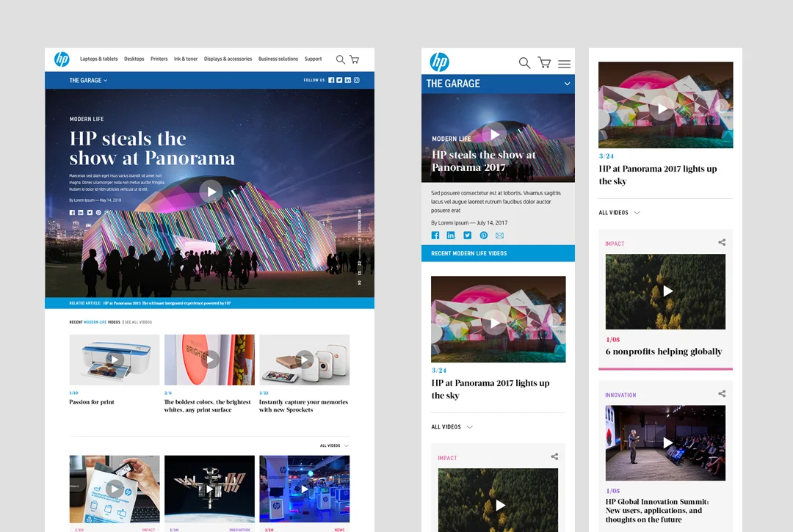Click the Twitter icon beside Follow Us
Image resolution: width=793 pixels, height=532 pixels.
coord(339,80)
